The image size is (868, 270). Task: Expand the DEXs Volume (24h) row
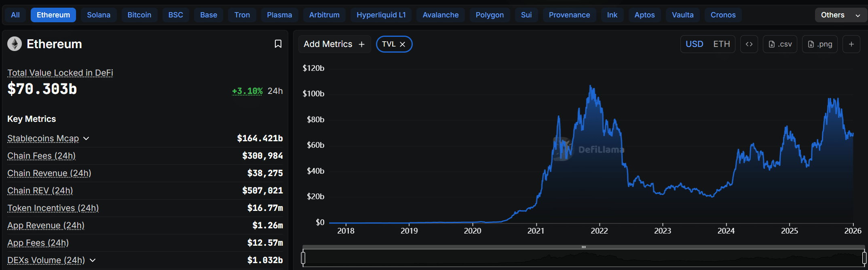[x=93, y=260]
